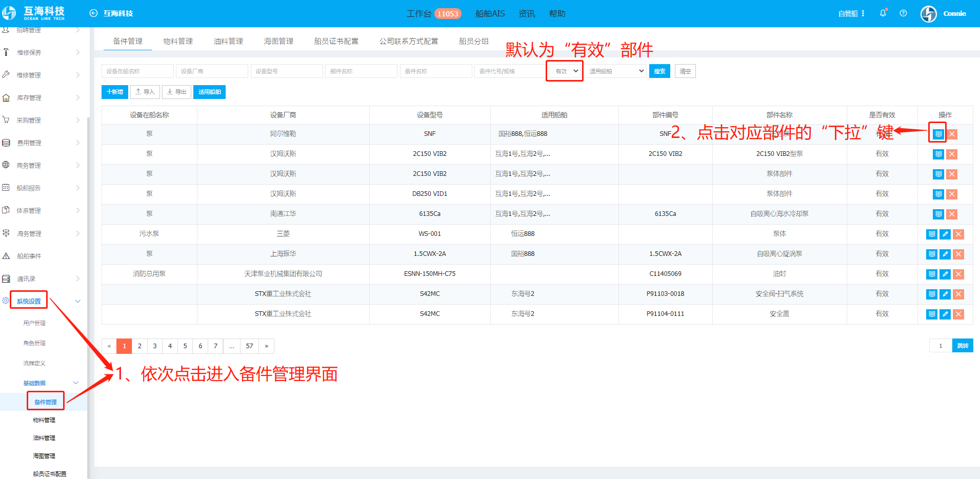Click the next page » arrow
Screen dimensions: 980x479
point(267,346)
